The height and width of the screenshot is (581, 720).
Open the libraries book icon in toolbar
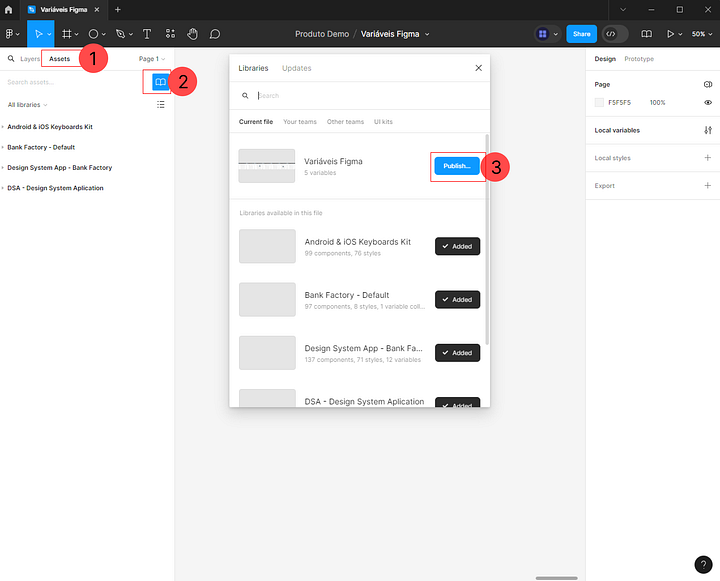click(x=647, y=34)
